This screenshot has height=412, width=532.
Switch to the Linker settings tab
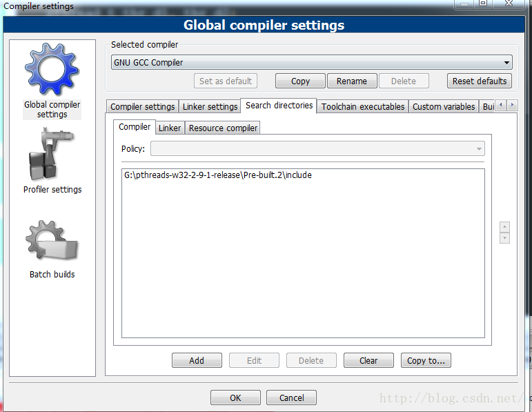click(x=210, y=106)
